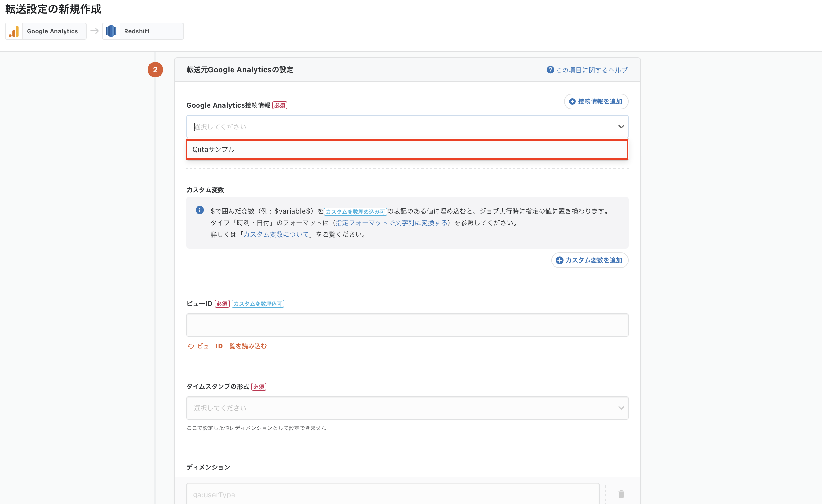Click the info icon in custom variable note
This screenshot has height=504, width=822.
click(199, 210)
